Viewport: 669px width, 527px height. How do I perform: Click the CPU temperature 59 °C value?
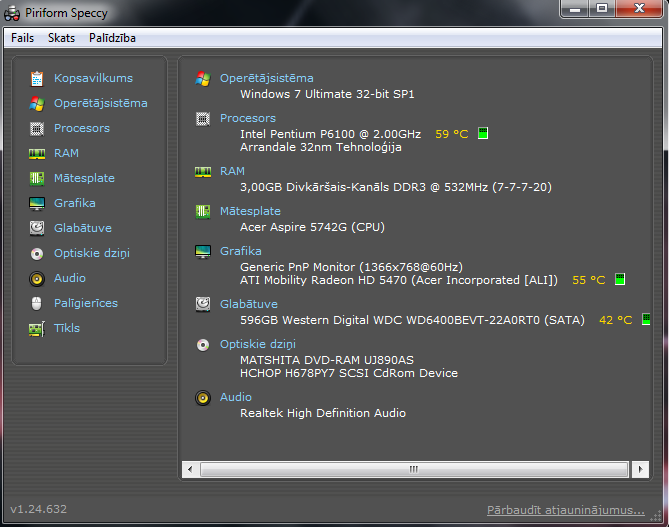pos(452,134)
